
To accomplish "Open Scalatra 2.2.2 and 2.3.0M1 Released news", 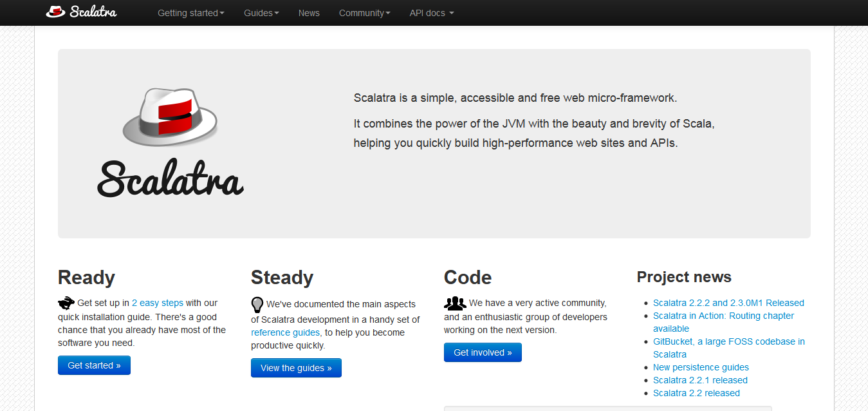I will tap(728, 303).
